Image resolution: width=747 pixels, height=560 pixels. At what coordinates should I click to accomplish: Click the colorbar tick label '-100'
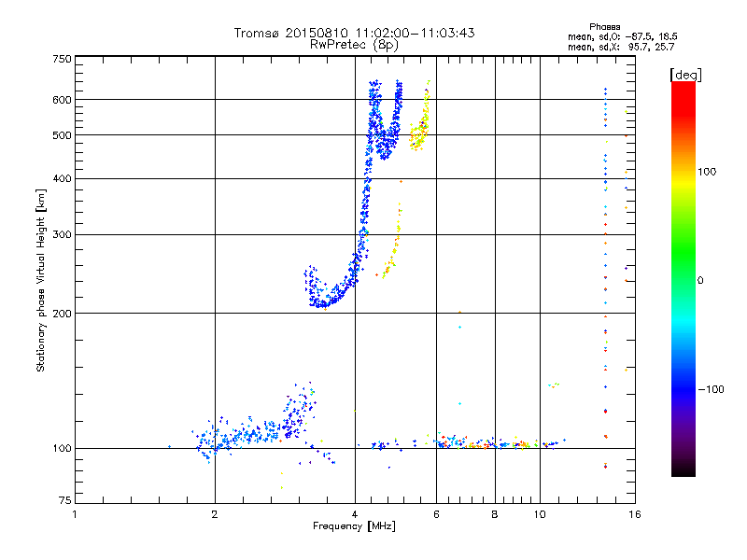coord(711,389)
